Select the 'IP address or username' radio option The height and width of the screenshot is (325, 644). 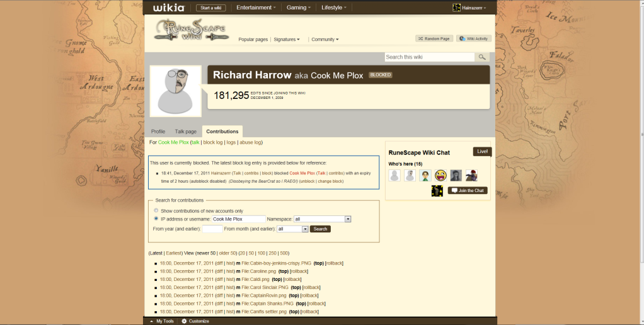click(x=156, y=219)
